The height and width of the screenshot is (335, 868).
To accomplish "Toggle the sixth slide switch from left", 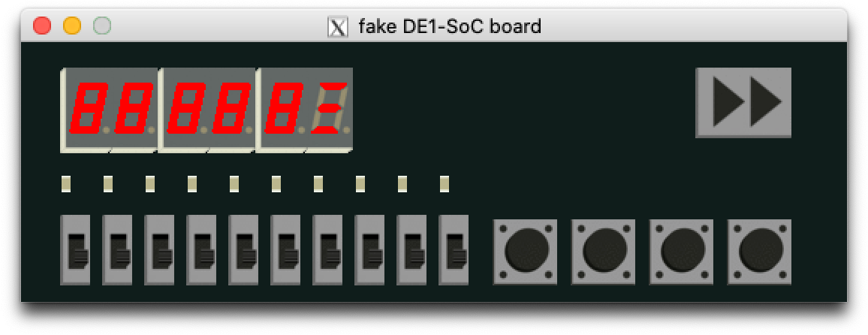I will [x=285, y=249].
